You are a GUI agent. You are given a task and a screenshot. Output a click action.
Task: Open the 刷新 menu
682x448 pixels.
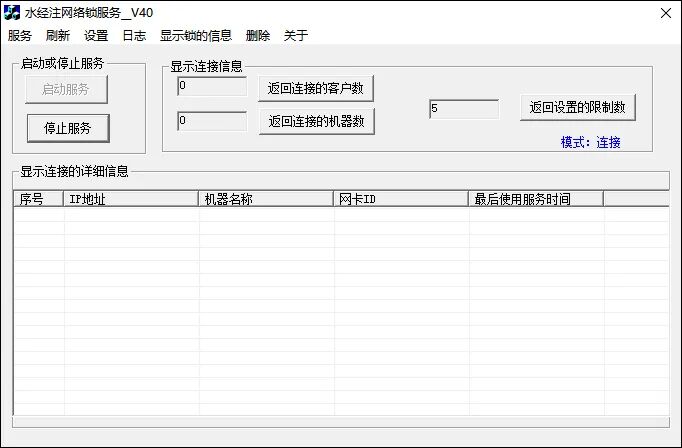click(x=58, y=36)
